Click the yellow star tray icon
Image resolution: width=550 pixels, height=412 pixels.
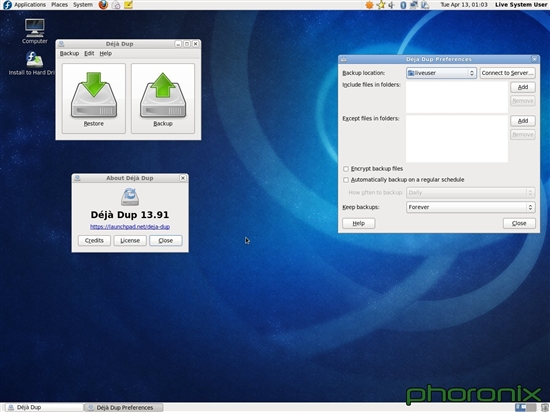381,5
